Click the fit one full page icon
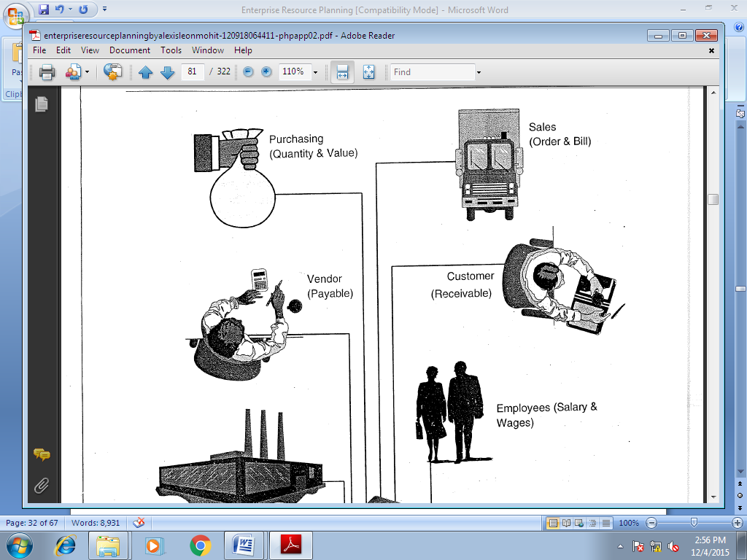The width and height of the screenshot is (747, 560). pos(368,72)
